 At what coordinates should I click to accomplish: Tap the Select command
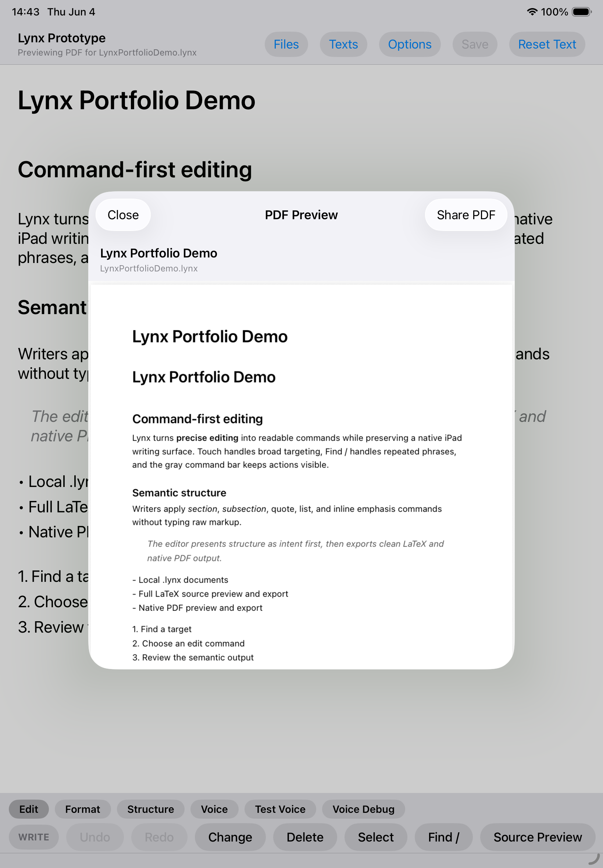tap(375, 837)
